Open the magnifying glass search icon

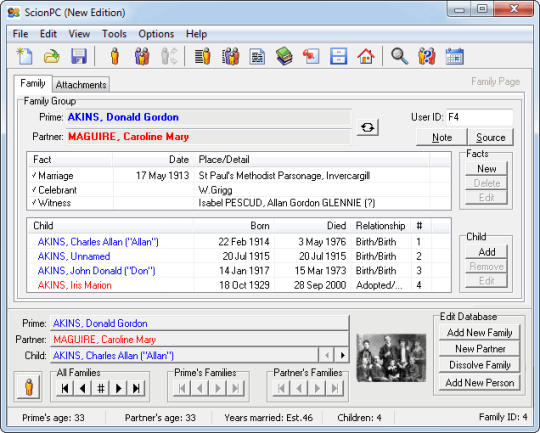[x=399, y=56]
